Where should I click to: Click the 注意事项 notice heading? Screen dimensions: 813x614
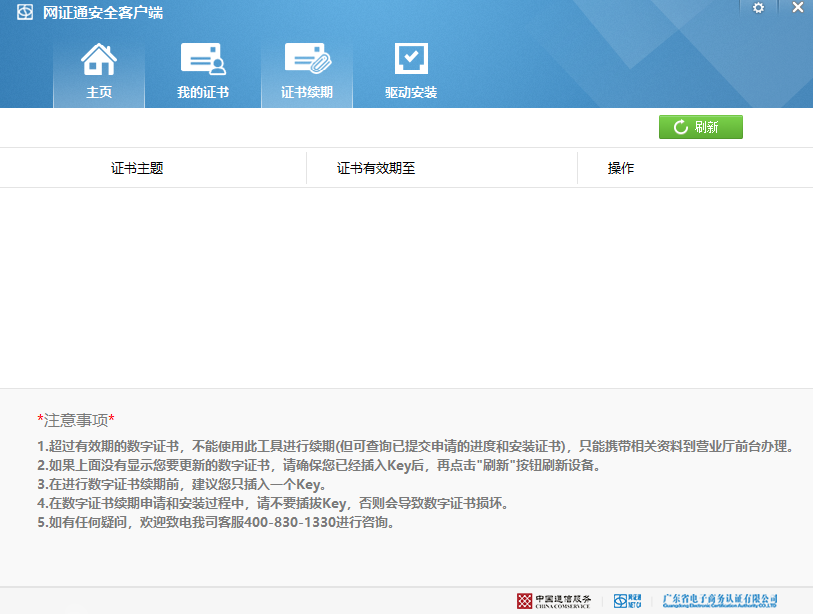76,419
